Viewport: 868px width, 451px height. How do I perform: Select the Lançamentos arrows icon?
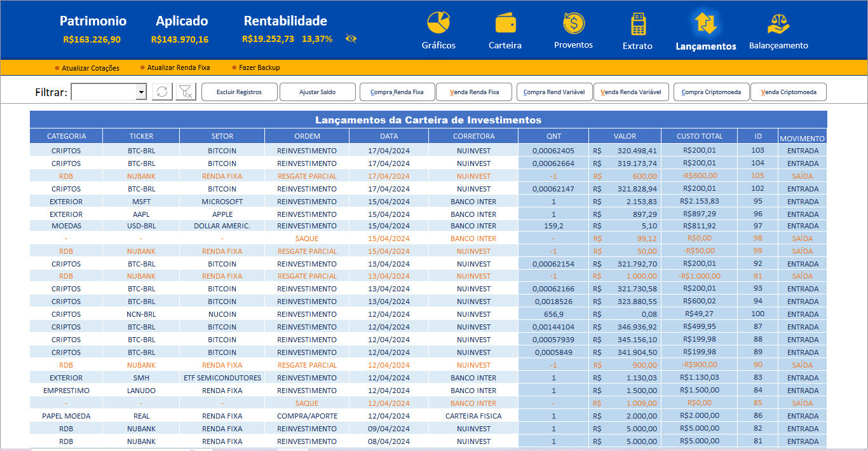click(706, 24)
